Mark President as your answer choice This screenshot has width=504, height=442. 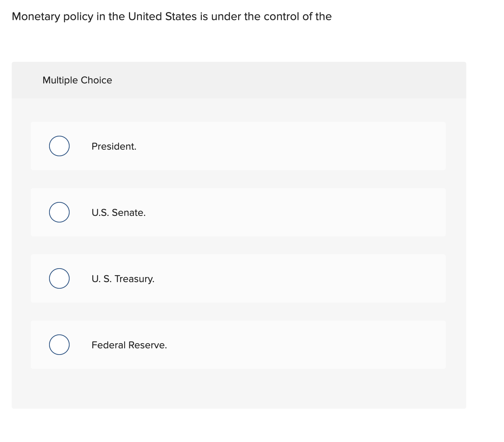click(x=59, y=146)
